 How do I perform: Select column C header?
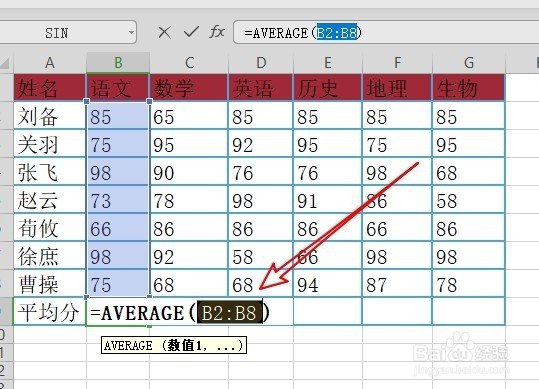pyautogui.click(x=189, y=63)
